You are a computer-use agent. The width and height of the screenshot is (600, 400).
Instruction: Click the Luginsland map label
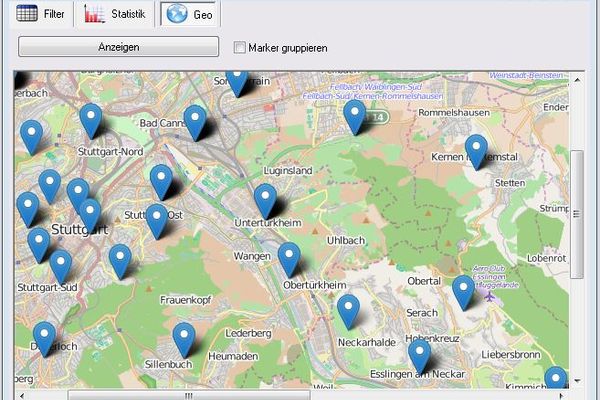click(x=288, y=170)
